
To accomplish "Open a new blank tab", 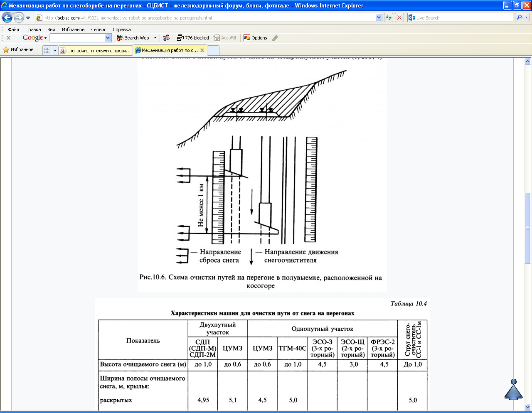I will 213,50.
